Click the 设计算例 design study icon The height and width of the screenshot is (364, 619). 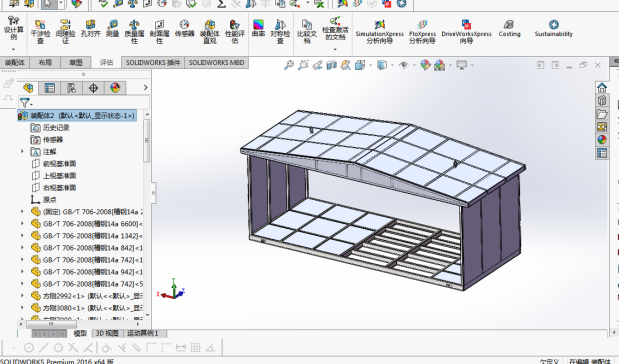coord(13,28)
